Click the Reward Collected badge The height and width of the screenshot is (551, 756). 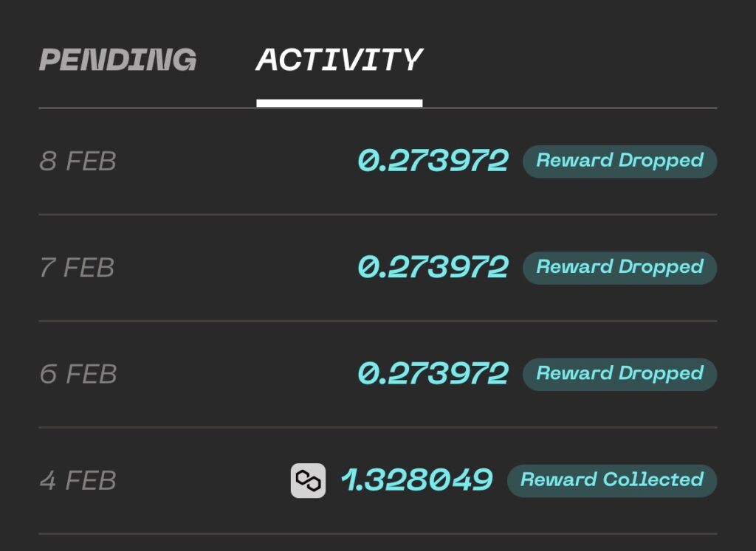click(611, 480)
